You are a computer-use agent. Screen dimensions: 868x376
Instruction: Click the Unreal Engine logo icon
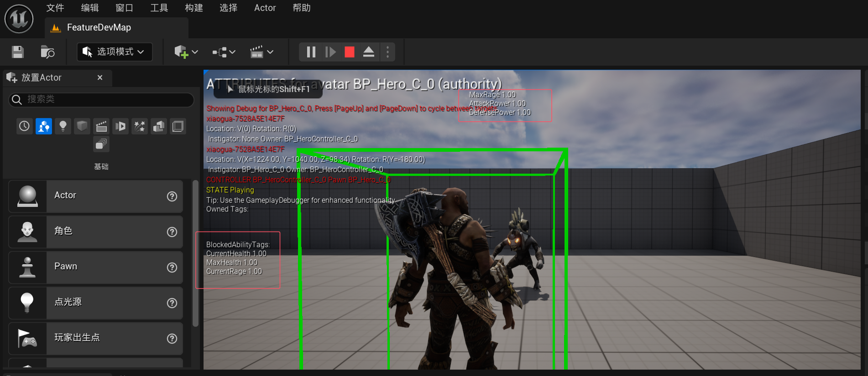[x=19, y=19]
